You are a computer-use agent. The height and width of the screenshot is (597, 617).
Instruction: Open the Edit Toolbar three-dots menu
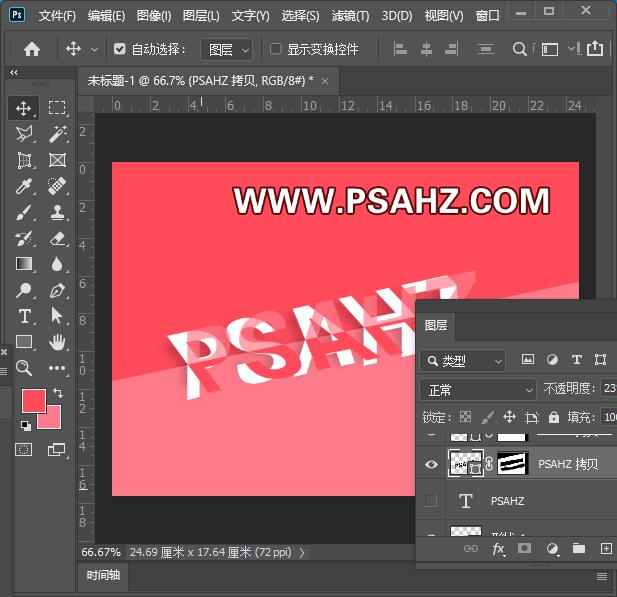57,368
